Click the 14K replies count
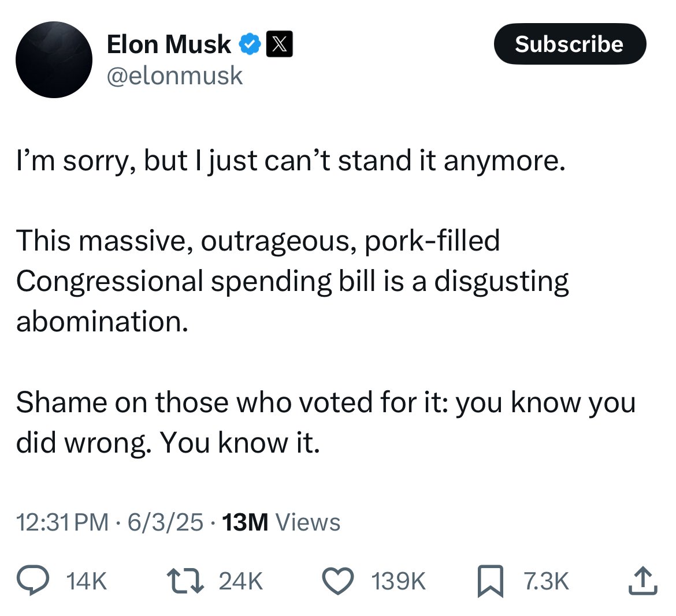This screenshot has height=616, width=676. pos(87,581)
